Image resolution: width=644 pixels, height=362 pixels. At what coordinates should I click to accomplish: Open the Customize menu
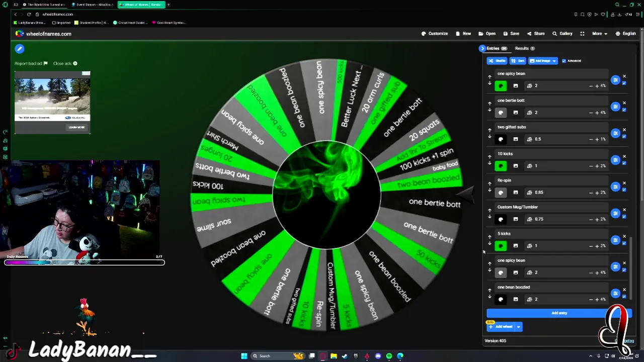click(x=435, y=34)
